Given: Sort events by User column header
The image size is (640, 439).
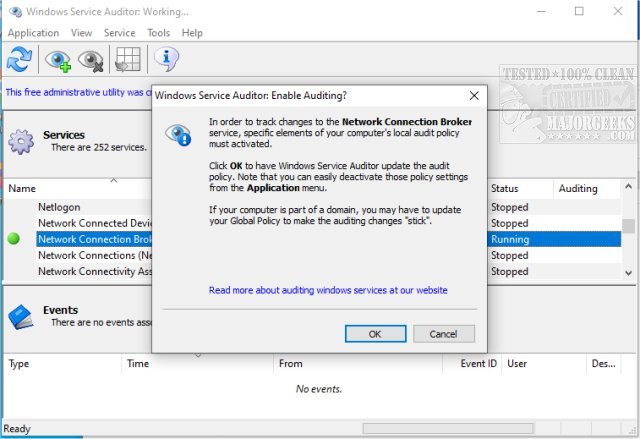Looking at the screenshot, I should pyautogui.click(x=544, y=364).
